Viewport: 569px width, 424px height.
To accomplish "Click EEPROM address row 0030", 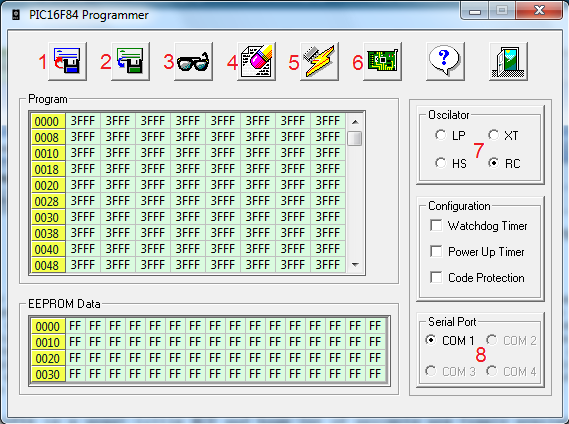I will pyautogui.click(x=48, y=374).
